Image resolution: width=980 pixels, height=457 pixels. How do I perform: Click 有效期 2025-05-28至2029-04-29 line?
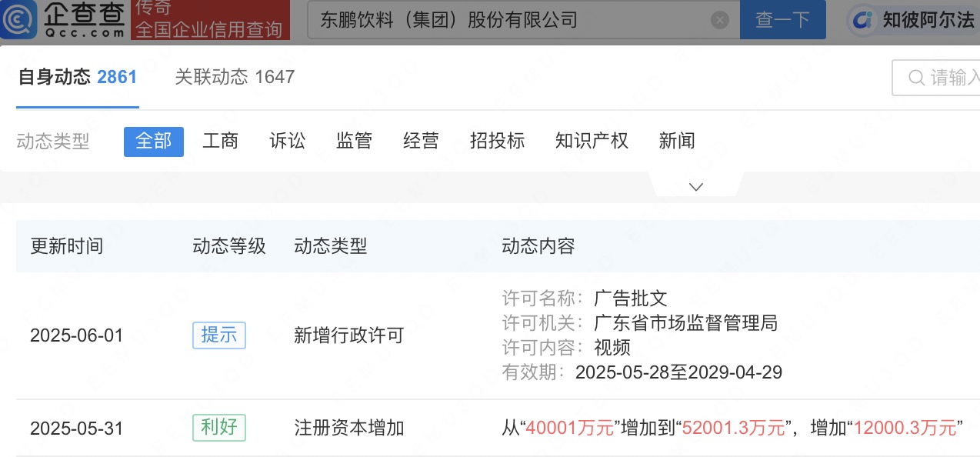(642, 372)
